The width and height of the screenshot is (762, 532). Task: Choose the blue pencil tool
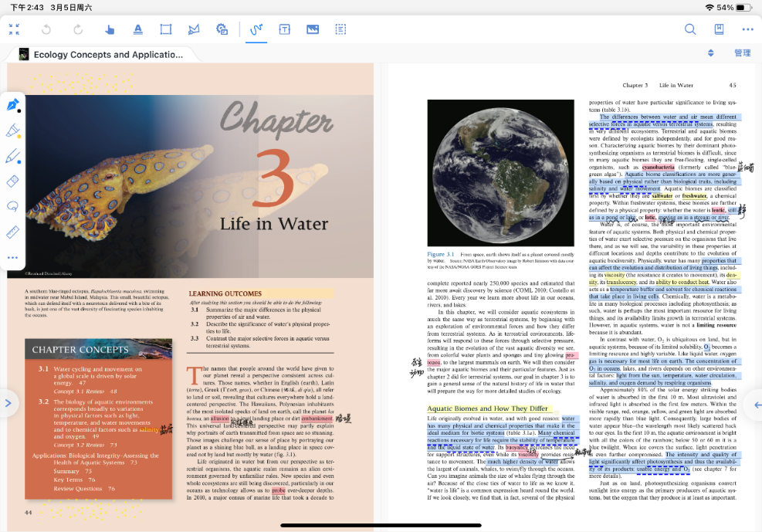(x=13, y=157)
